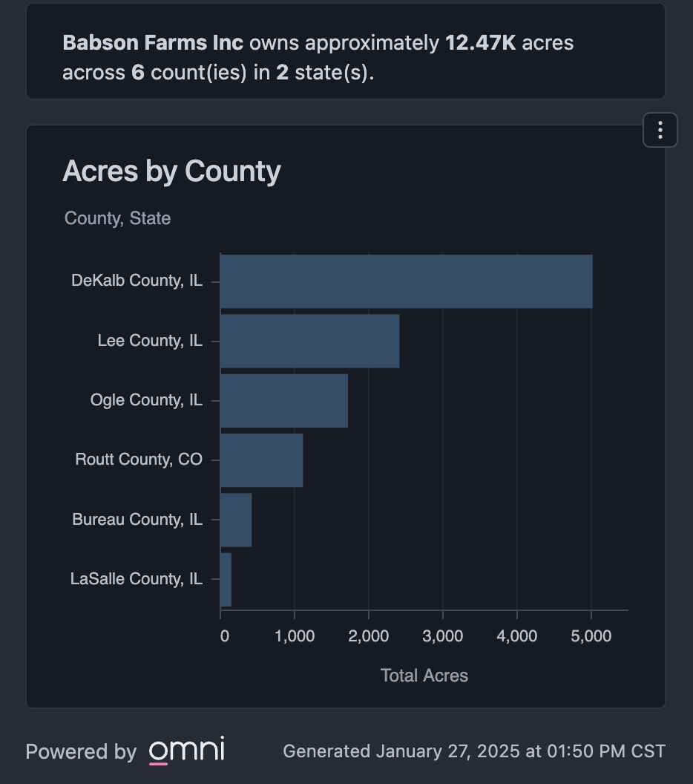The image size is (693, 784).
Task: Click the 'County, State' axis title
Action: pos(117,218)
